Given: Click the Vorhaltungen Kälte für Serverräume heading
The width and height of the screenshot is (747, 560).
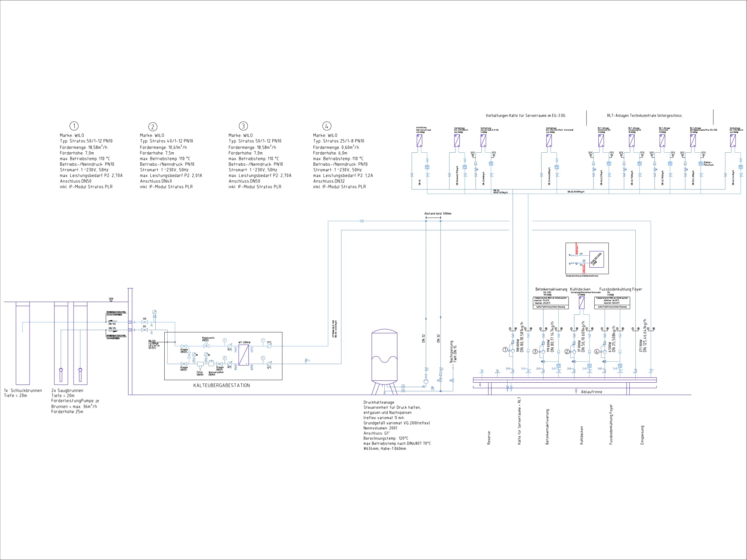Looking at the screenshot, I should tap(526, 116).
